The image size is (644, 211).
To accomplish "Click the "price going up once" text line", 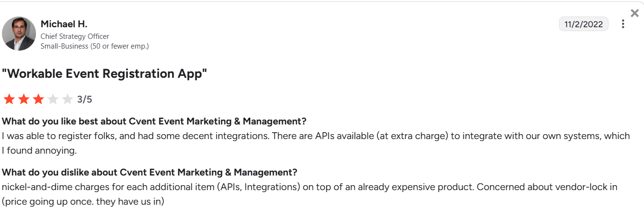I will point(83,201).
